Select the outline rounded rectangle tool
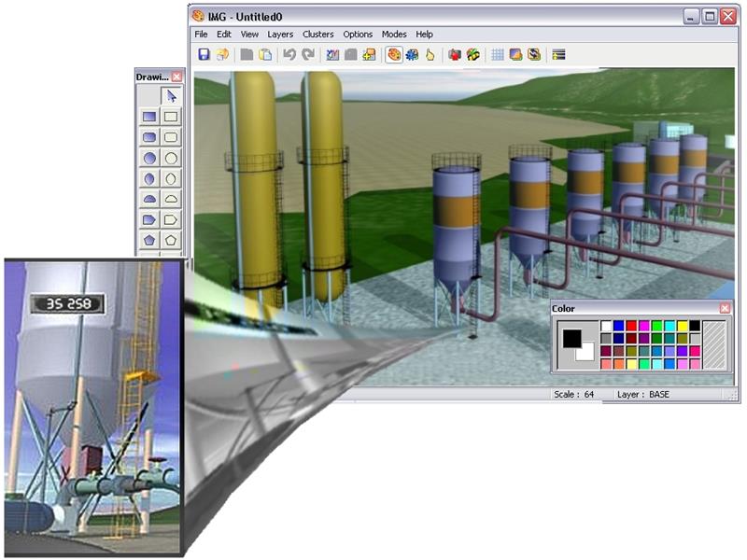This screenshot has width=747, height=560. (171, 137)
